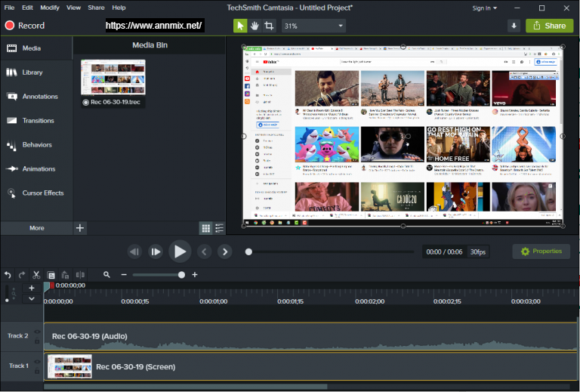Click the plus button to import media
Viewport: 580px width, 392px height.
(x=80, y=228)
